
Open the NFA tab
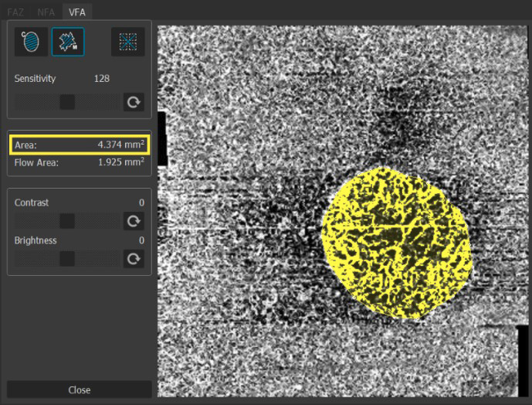pos(46,12)
